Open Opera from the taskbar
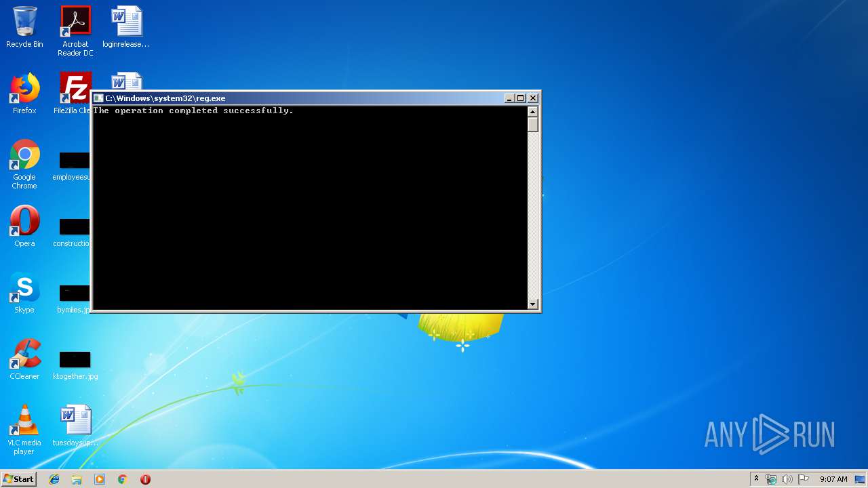This screenshot has height=488, width=868. (145, 479)
